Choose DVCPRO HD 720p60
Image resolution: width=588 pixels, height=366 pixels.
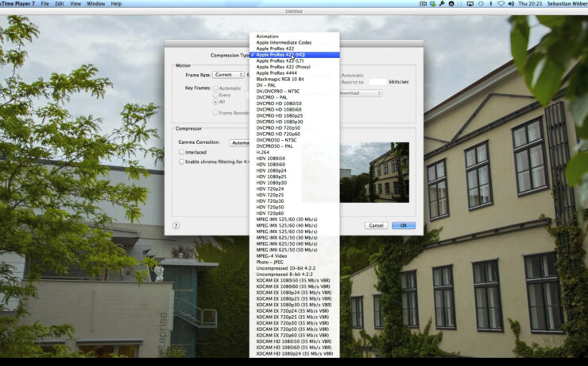click(294, 134)
